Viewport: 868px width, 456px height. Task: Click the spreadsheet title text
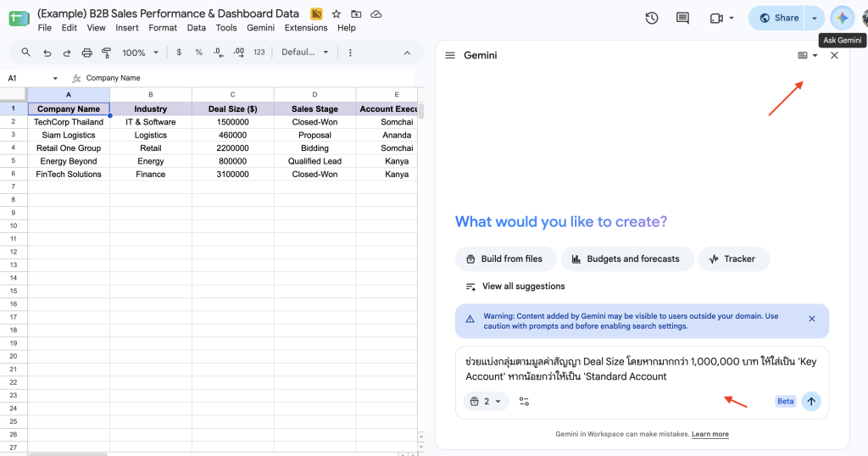coord(169,14)
